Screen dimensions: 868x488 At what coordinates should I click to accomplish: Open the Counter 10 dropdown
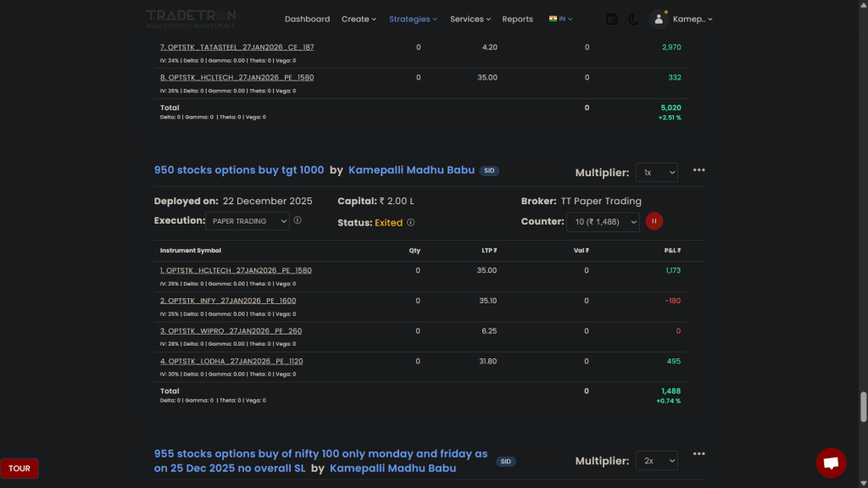(x=603, y=222)
